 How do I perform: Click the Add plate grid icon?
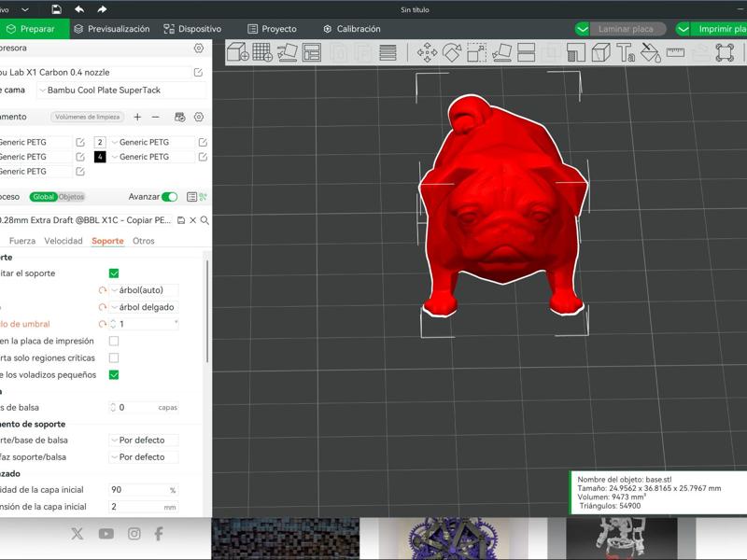tap(262, 53)
